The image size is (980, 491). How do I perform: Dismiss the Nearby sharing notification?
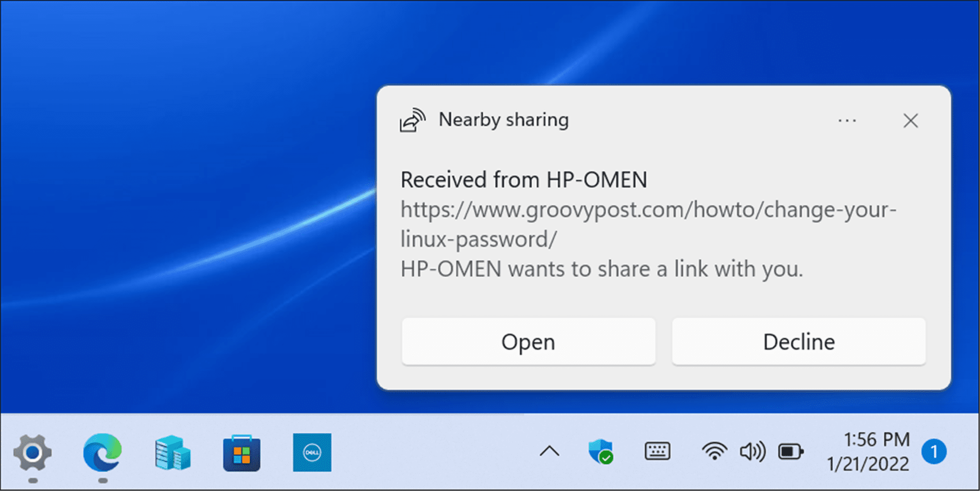point(911,121)
